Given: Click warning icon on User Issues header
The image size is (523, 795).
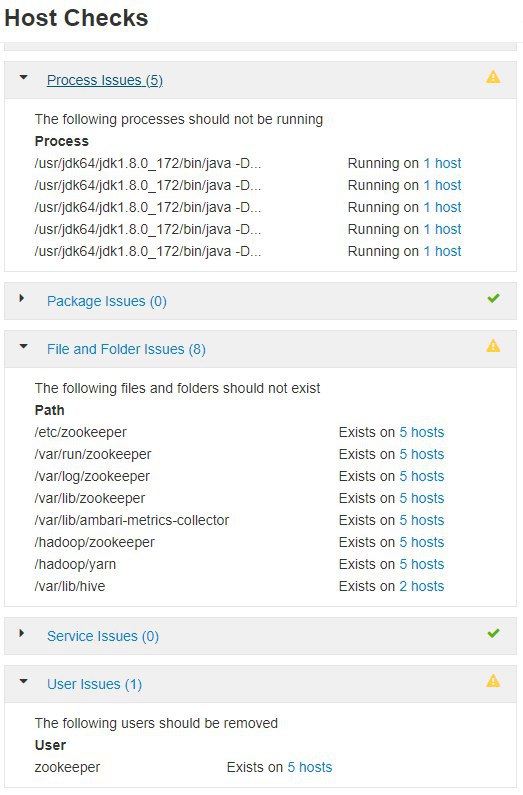Looking at the screenshot, I should point(493,681).
